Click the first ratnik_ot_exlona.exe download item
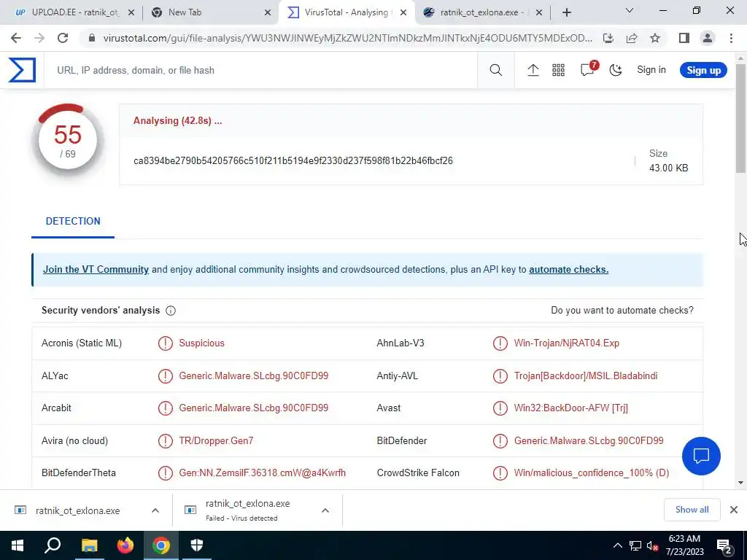The image size is (747, 560). 76,510
